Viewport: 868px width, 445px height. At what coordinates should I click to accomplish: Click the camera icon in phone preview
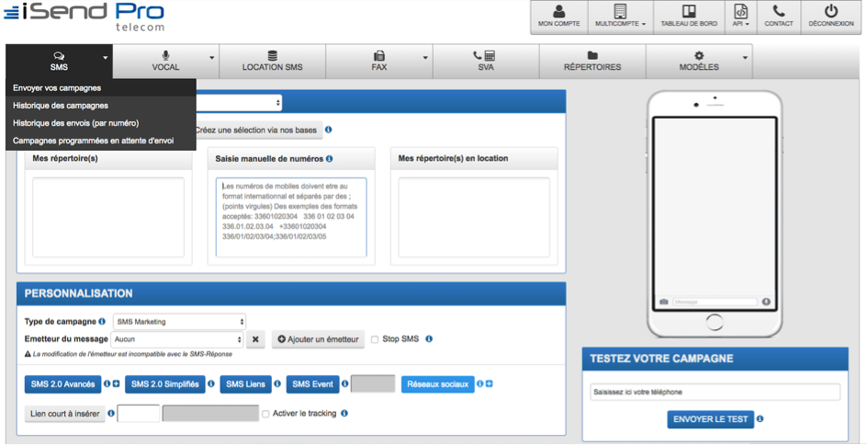click(664, 302)
